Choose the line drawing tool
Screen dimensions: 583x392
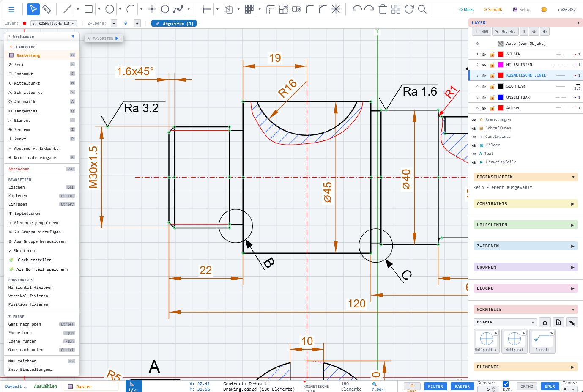[x=67, y=9]
